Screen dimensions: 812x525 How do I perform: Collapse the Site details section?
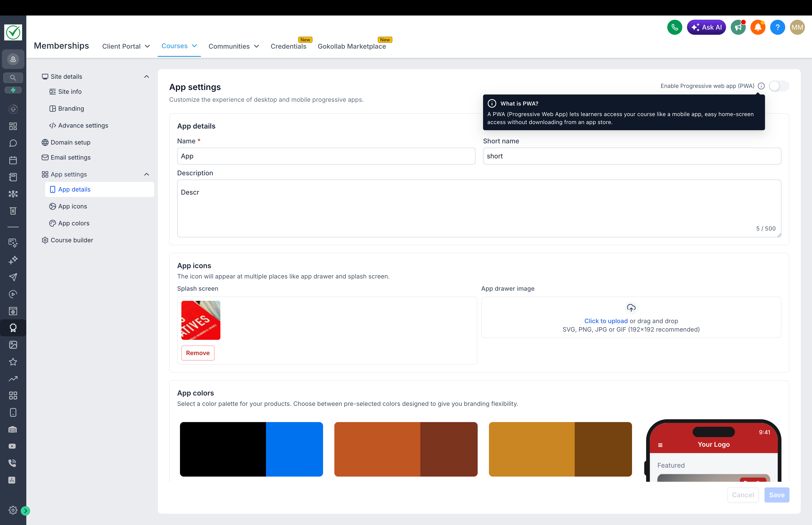[x=147, y=76]
